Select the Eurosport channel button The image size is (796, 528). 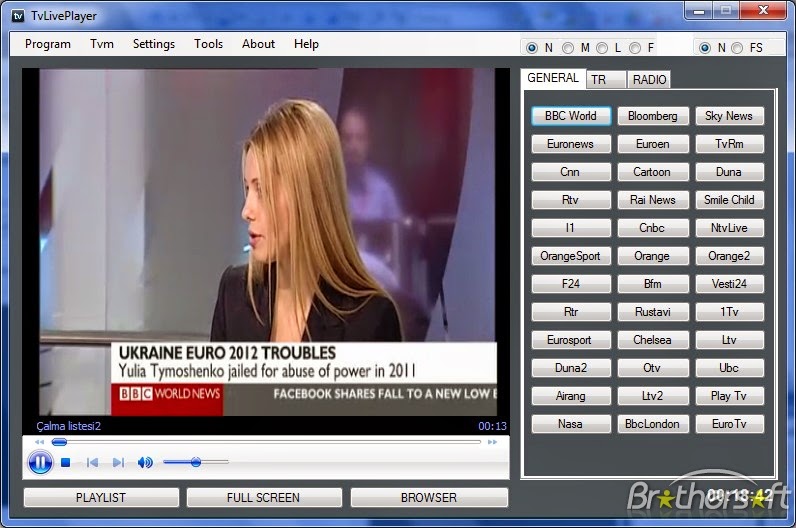tap(571, 340)
